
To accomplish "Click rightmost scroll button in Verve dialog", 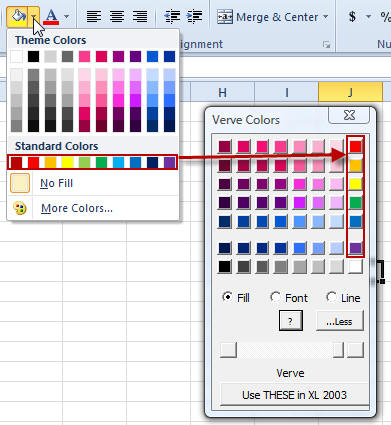I will (x=355, y=350).
